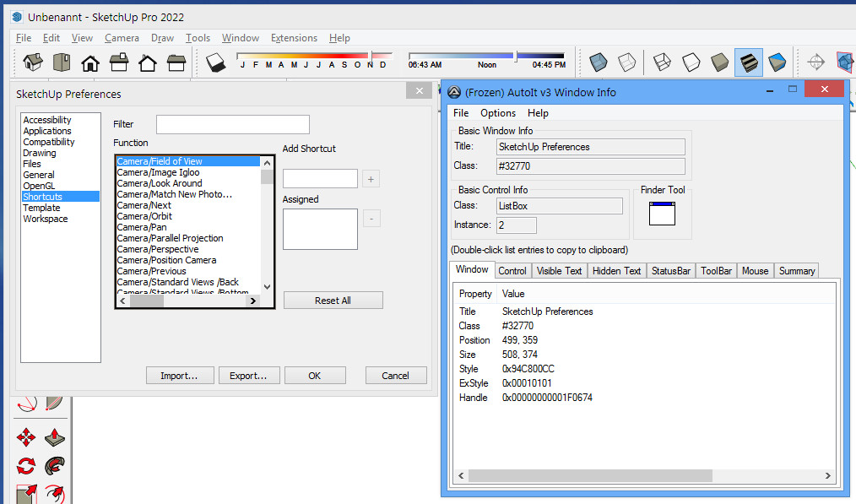The width and height of the screenshot is (856, 504).
Task: Pick the Move tool
Action: click(x=26, y=436)
